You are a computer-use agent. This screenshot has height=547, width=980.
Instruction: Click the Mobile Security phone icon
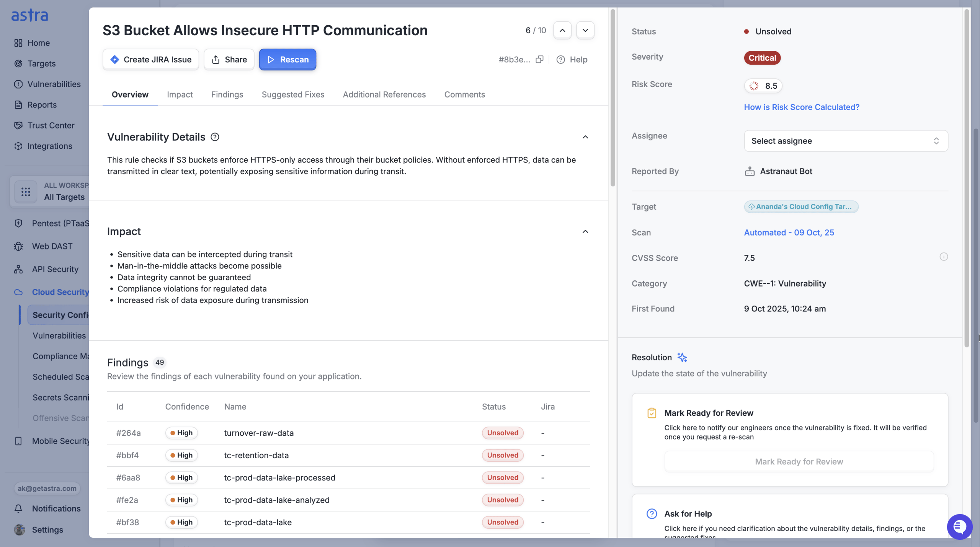(18, 441)
